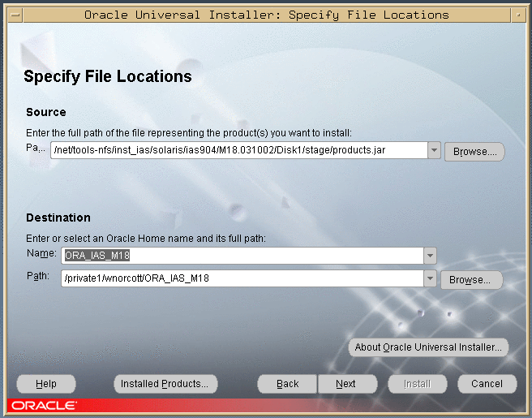
Task: Click into the Source products.jar path field
Action: (x=239, y=150)
